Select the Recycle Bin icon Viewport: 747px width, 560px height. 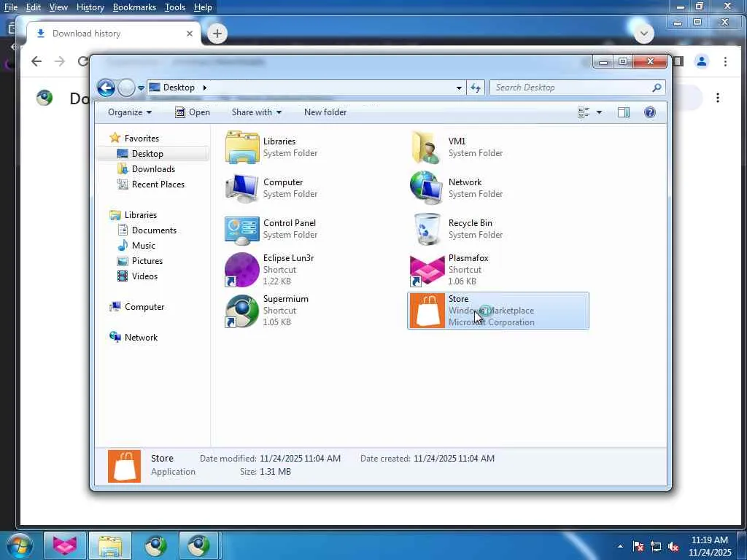coord(427,229)
